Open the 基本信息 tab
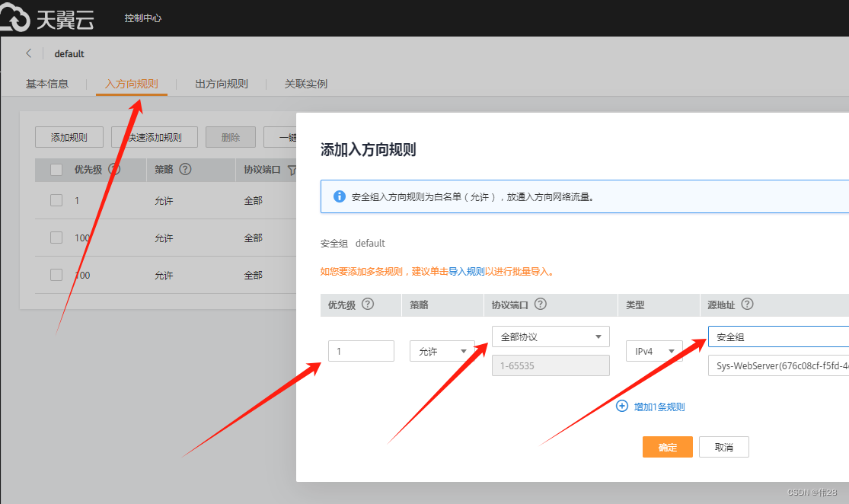This screenshot has height=504, width=849. coord(47,84)
